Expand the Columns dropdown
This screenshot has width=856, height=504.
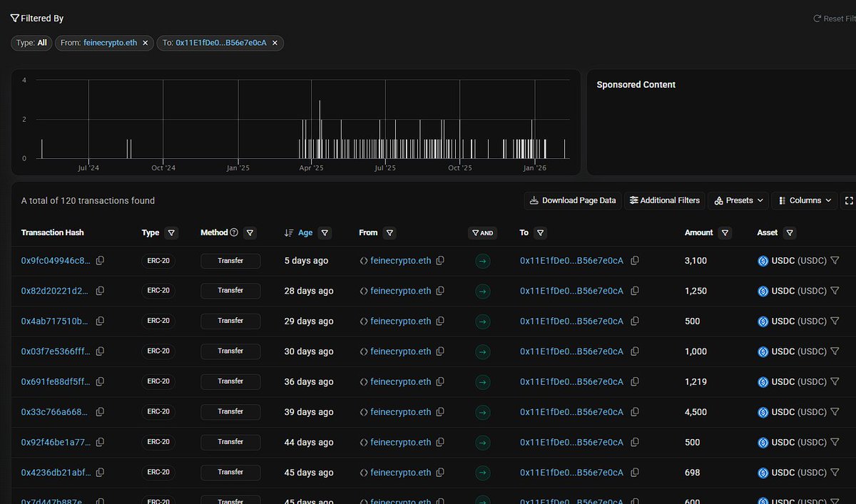pos(805,201)
